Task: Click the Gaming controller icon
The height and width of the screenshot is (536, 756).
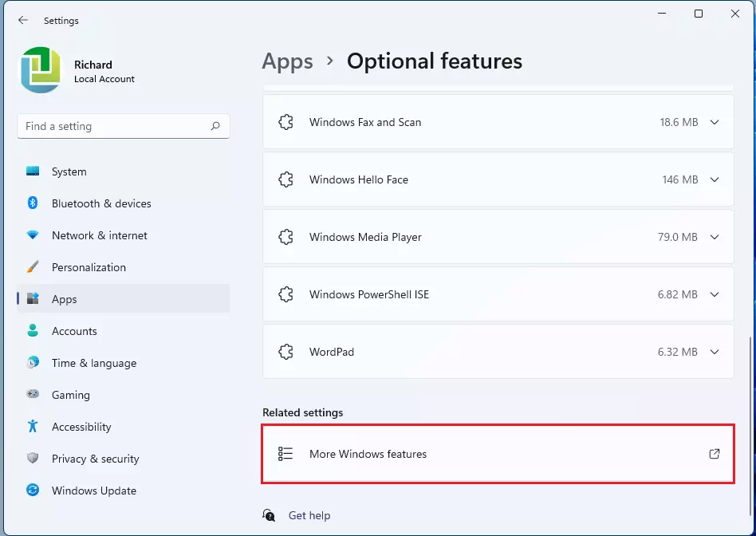Action: (33, 394)
